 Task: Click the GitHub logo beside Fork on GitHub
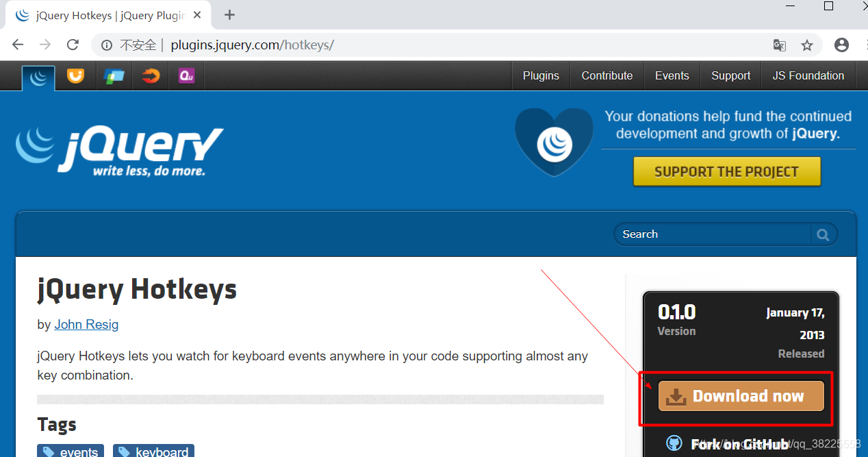click(x=674, y=443)
